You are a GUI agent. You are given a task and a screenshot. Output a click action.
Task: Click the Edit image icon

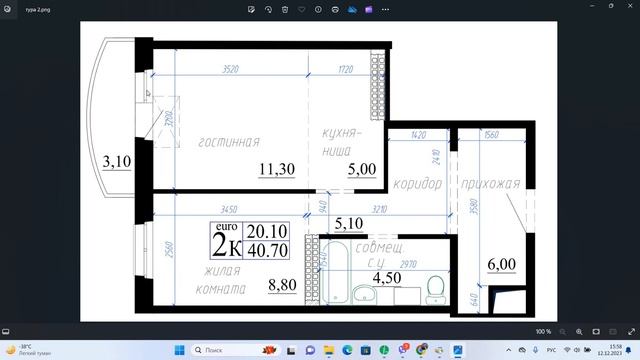click(x=251, y=9)
